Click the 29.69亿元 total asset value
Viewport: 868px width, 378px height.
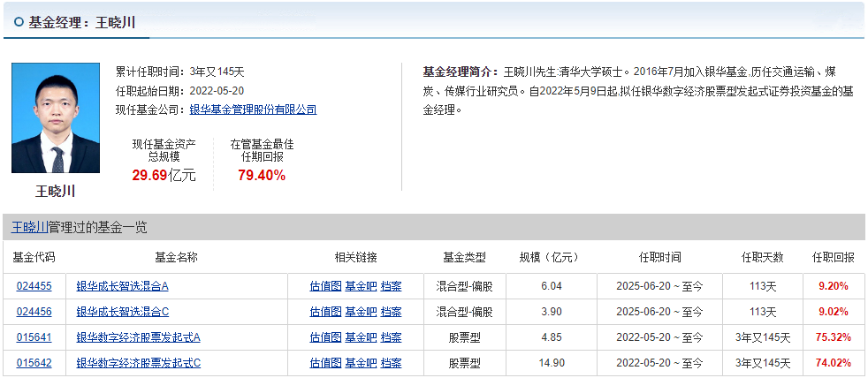(x=164, y=176)
